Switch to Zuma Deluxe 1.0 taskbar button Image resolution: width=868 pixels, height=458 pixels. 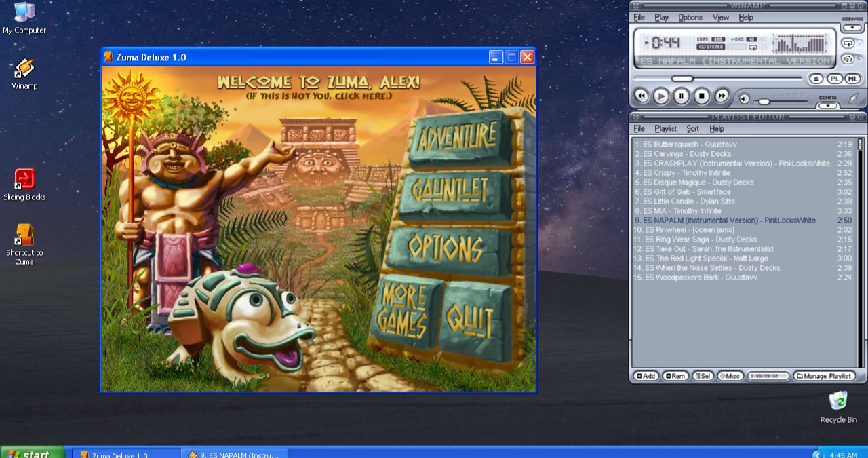tap(125, 453)
